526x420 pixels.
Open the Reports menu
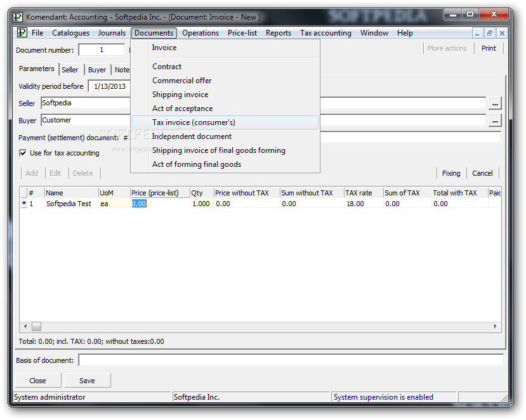[279, 33]
